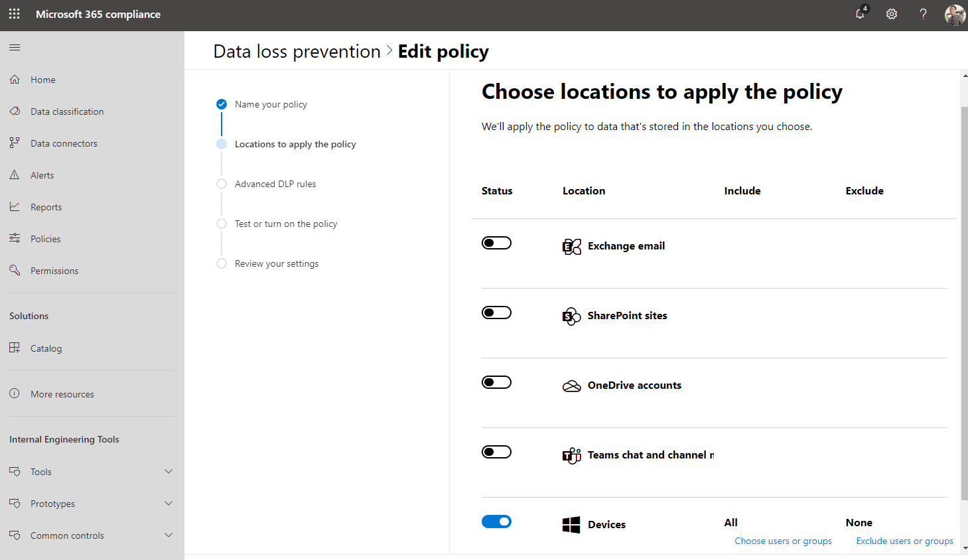Open the Microsoft 365 app launcher grid
This screenshot has width=968, height=560.
tap(14, 13)
